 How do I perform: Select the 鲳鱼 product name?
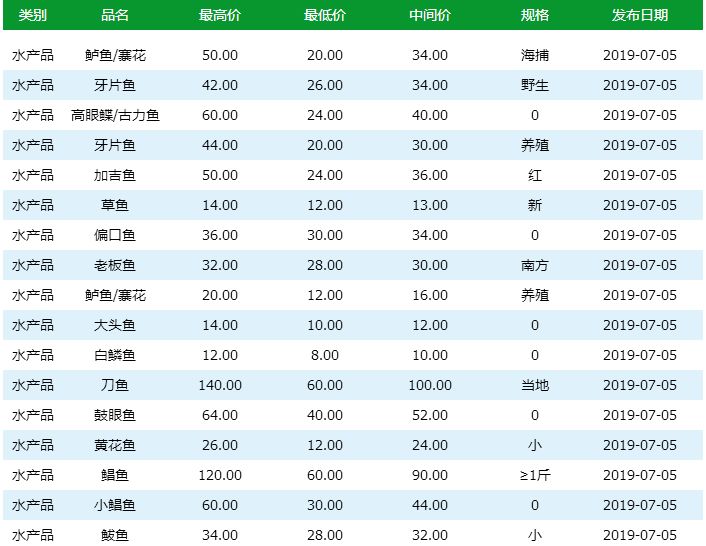click(115, 475)
